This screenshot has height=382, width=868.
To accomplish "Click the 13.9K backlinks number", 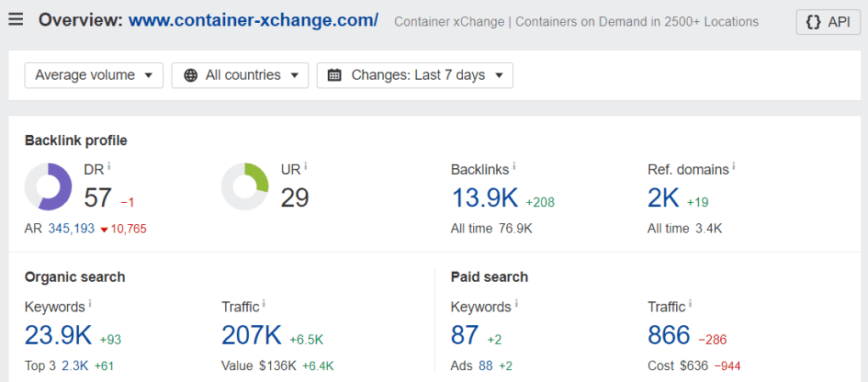I will pos(484,198).
